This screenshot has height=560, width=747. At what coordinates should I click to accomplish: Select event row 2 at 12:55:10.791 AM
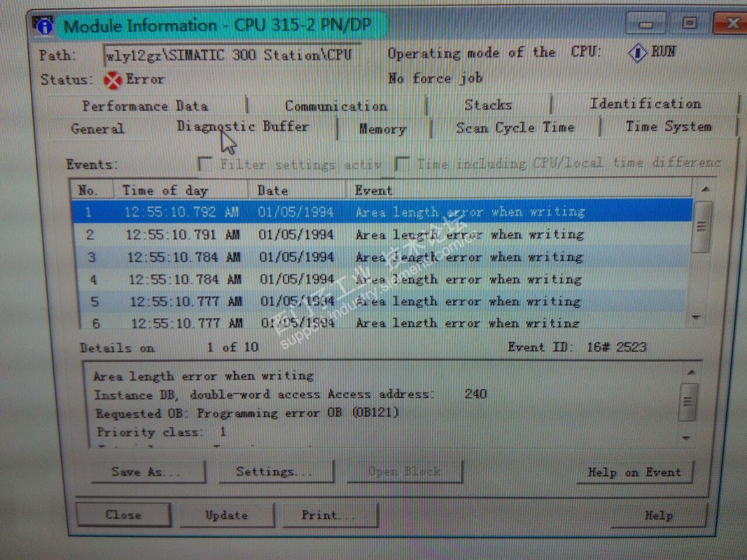pos(382,235)
